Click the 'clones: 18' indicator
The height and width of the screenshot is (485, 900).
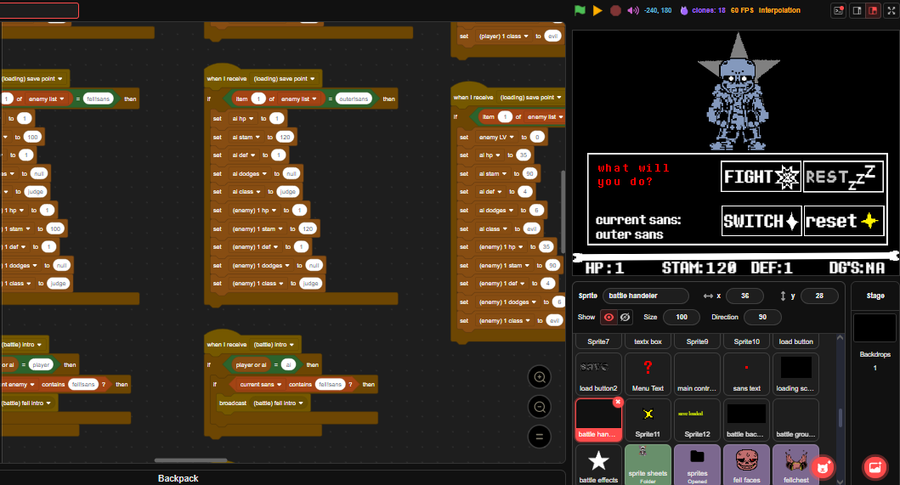click(x=703, y=10)
